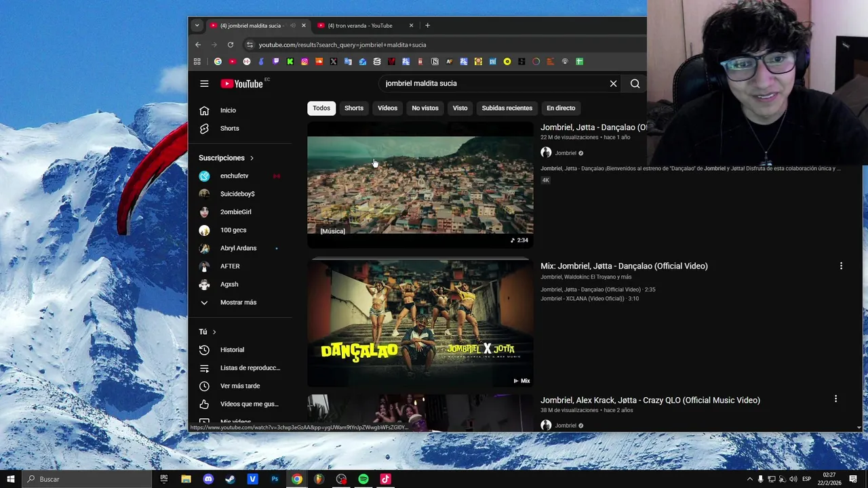
Task: Open Ver más tarde in the sidebar
Action: [x=239, y=386]
